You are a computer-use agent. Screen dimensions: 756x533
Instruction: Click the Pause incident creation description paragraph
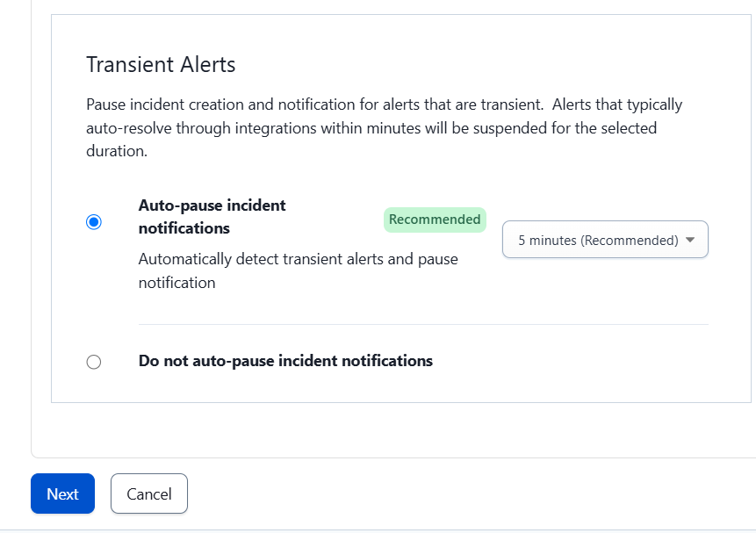385,128
